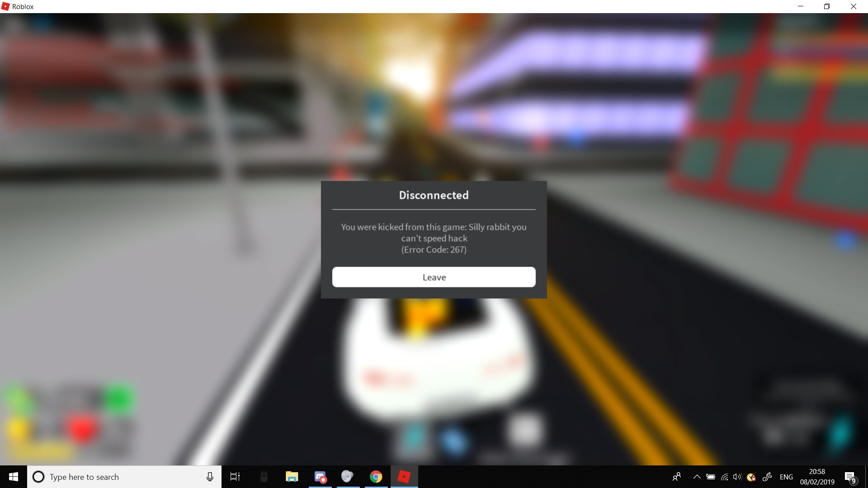Open Task View from taskbar
The height and width of the screenshot is (488, 868).
pyautogui.click(x=234, y=477)
